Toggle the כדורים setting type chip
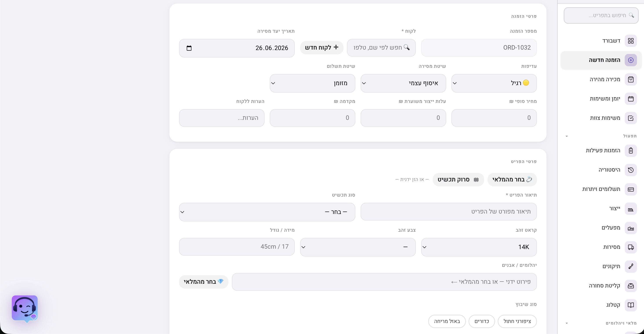644x334 pixels. click(x=481, y=321)
